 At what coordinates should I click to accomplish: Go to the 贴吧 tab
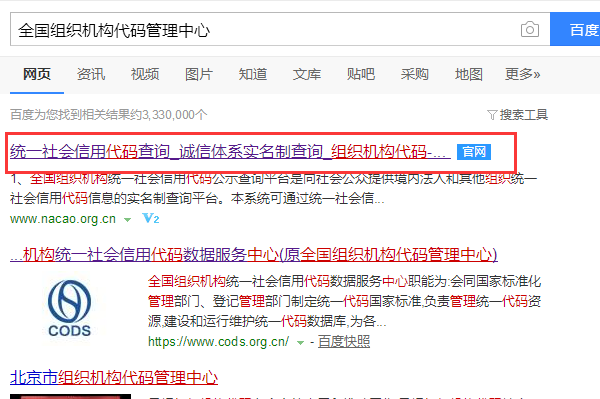click(x=360, y=74)
